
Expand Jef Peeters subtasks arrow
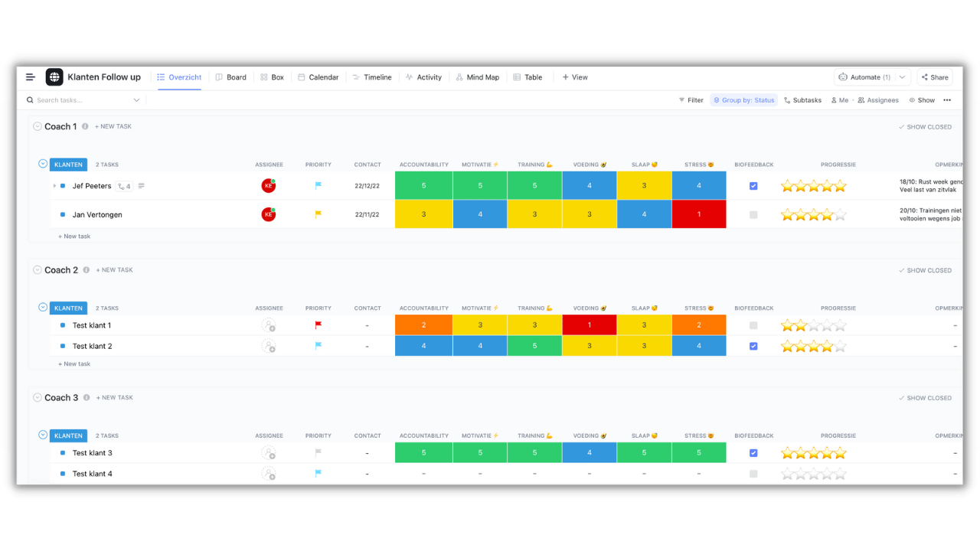point(54,186)
